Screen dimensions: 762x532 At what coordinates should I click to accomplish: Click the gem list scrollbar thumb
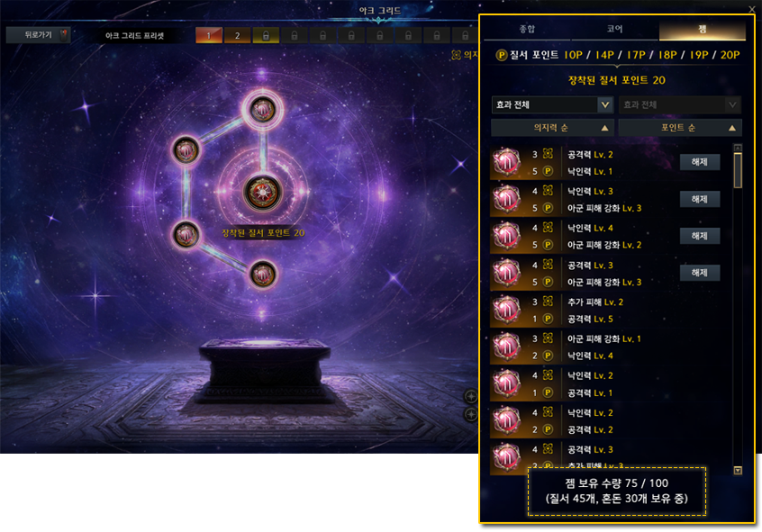738,170
